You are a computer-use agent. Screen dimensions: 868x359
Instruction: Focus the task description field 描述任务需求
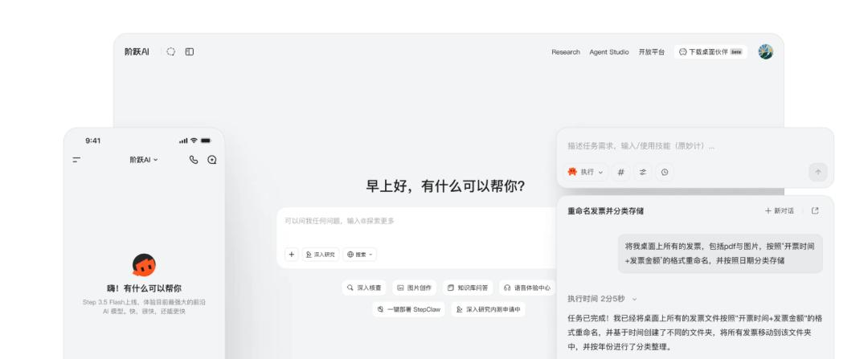tap(641, 146)
